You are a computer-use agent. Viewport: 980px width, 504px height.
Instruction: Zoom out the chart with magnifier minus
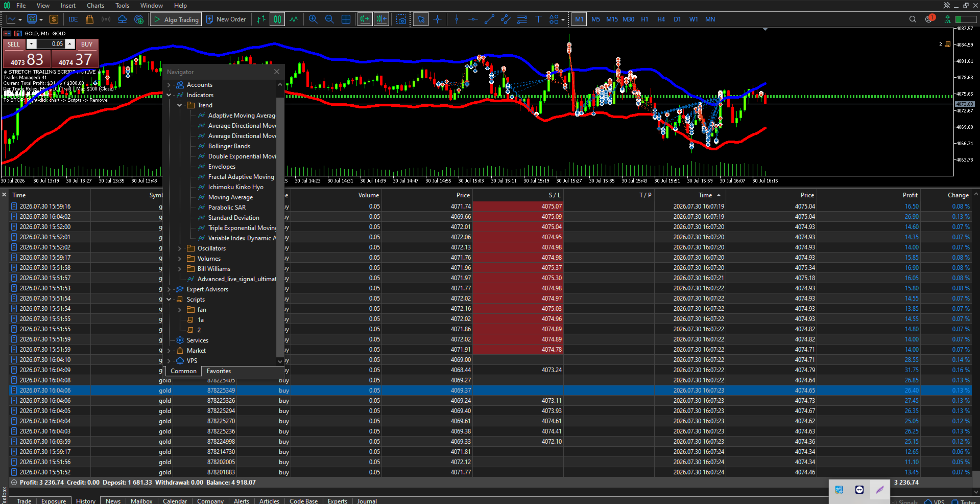(329, 19)
